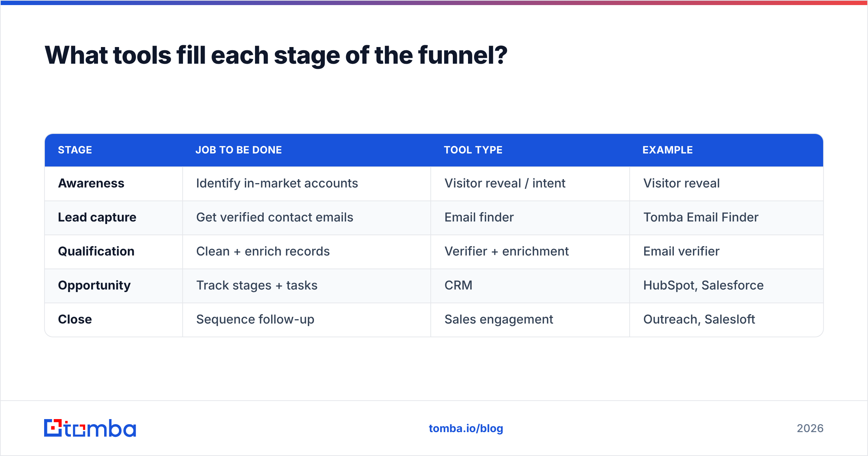Click the EXAMPLE column header
This screenshot has height=456, width=868.
coord(668,150)
